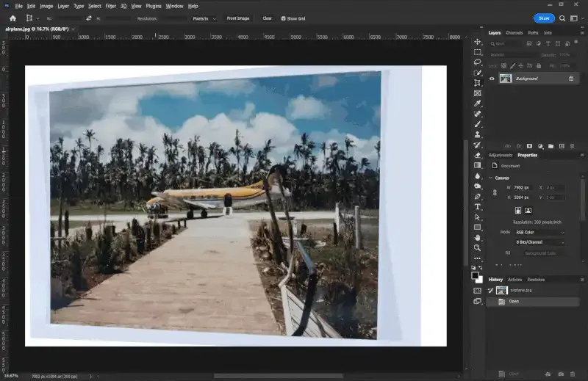The image size is (588, 381).
Task: Toggle Lock position button
Action: [x=521, y=65]
